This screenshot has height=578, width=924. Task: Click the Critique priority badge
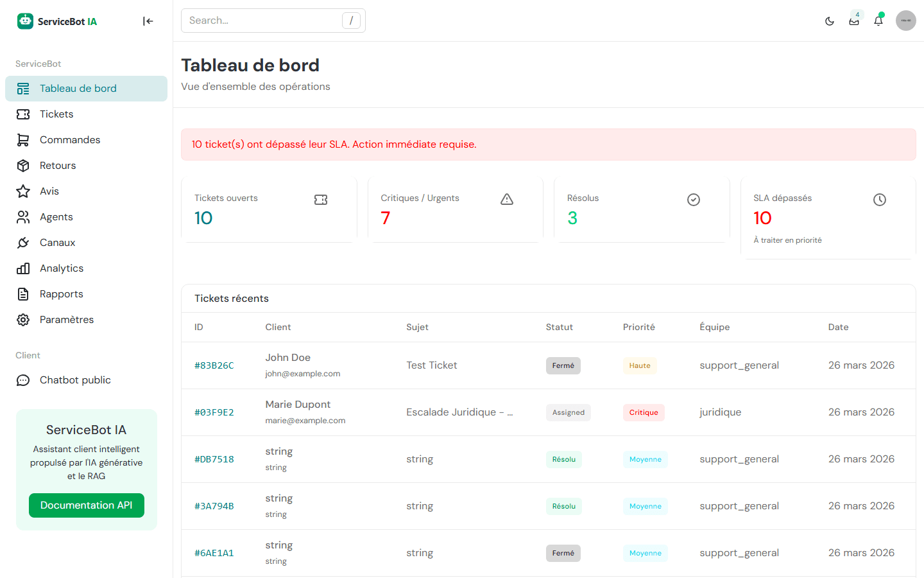(x=644, y=412)
